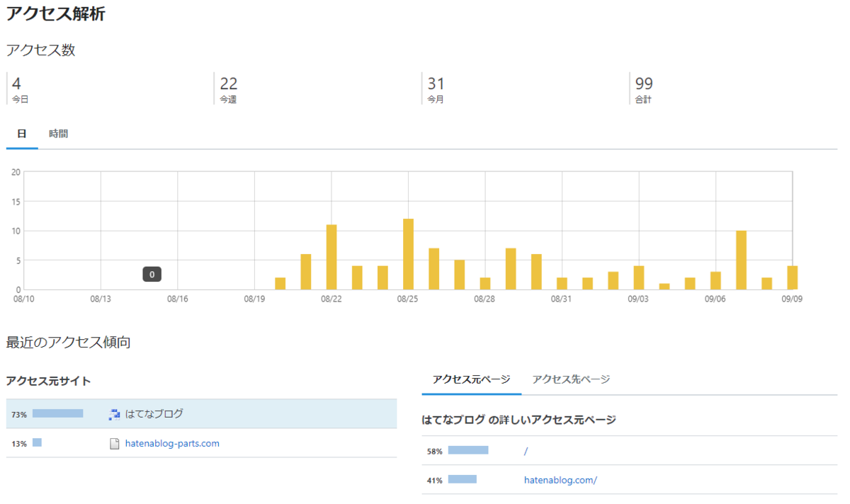The height and width of the screenshot is (504, 850).
Task: Click the bar at 08/22
Action: [331, 257]
